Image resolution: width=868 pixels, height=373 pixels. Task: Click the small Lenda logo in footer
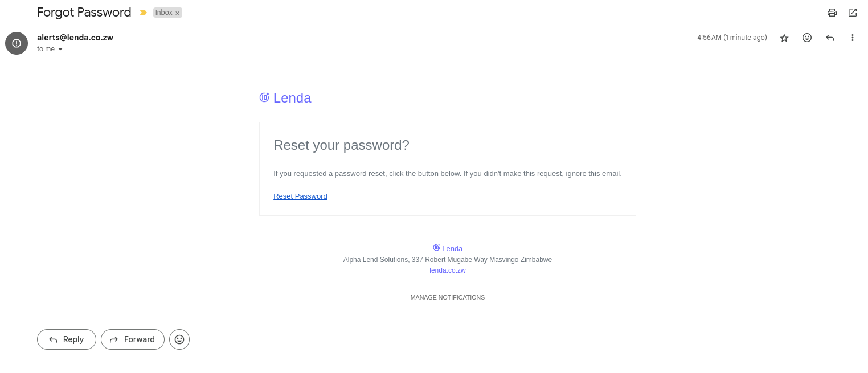point(448,248)
